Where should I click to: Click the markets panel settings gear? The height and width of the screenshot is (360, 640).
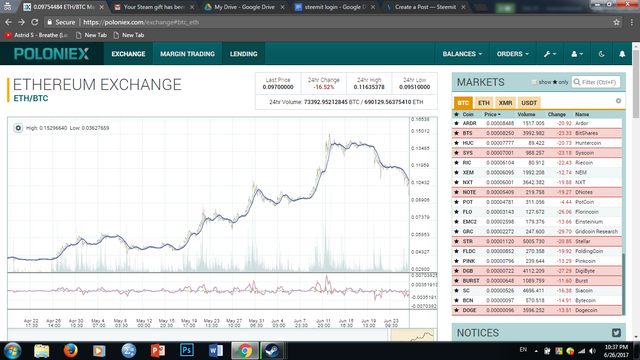tap(618, 101)
